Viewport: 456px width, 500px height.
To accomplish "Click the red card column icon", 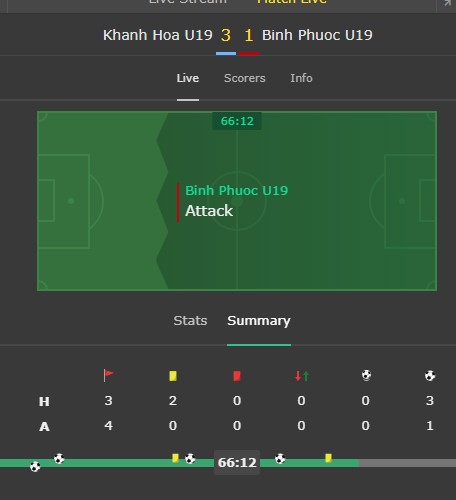I will click(237, 376).
